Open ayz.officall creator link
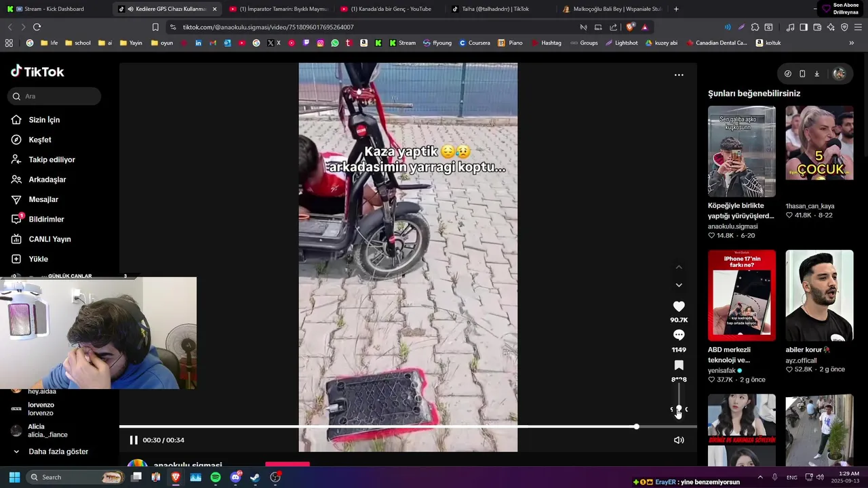The height and width of the screenshot is (488, 868). (802, 361)
